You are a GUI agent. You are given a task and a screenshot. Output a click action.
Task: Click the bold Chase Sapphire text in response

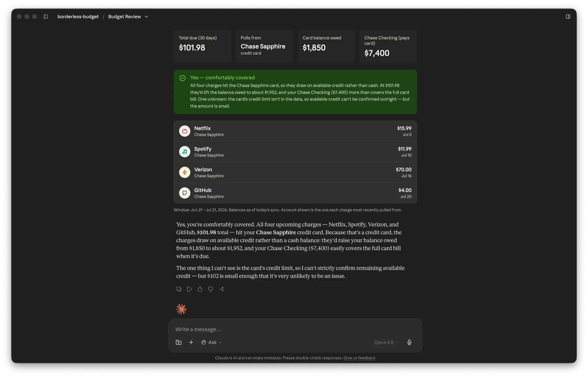coord(276,232)
